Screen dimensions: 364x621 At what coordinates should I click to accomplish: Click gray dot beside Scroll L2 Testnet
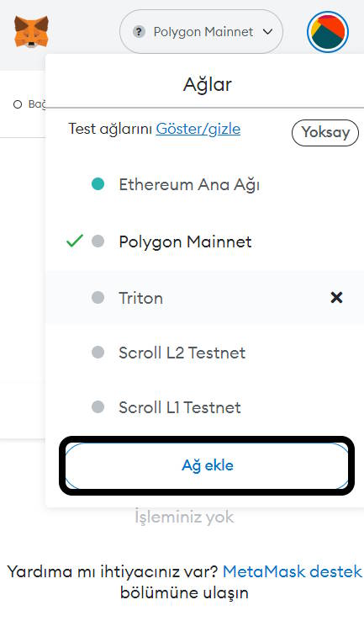click(98, 352)
